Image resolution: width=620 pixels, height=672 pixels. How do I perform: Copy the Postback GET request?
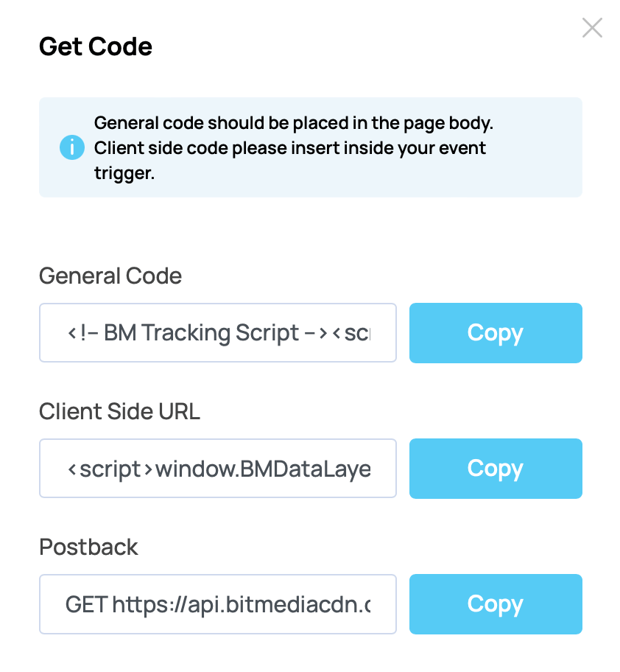tap(495, 604)
